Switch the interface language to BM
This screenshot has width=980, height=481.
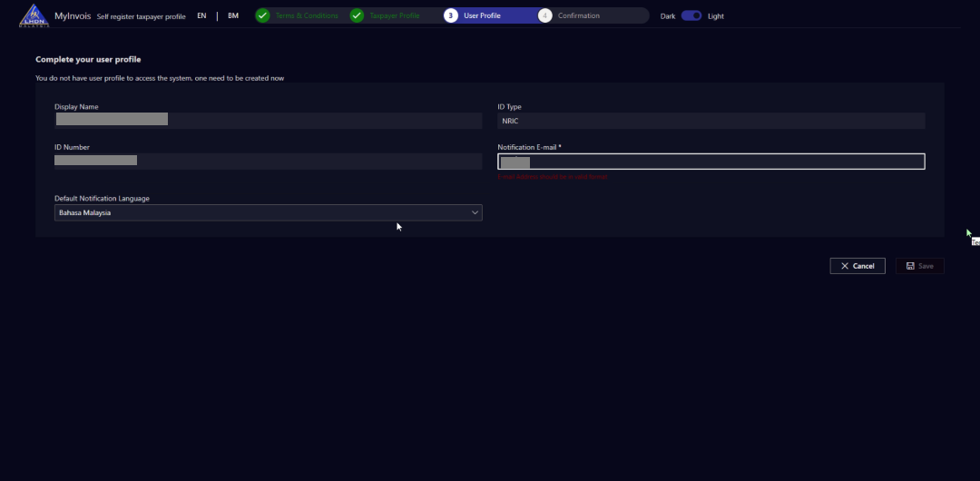pos(233,15)
